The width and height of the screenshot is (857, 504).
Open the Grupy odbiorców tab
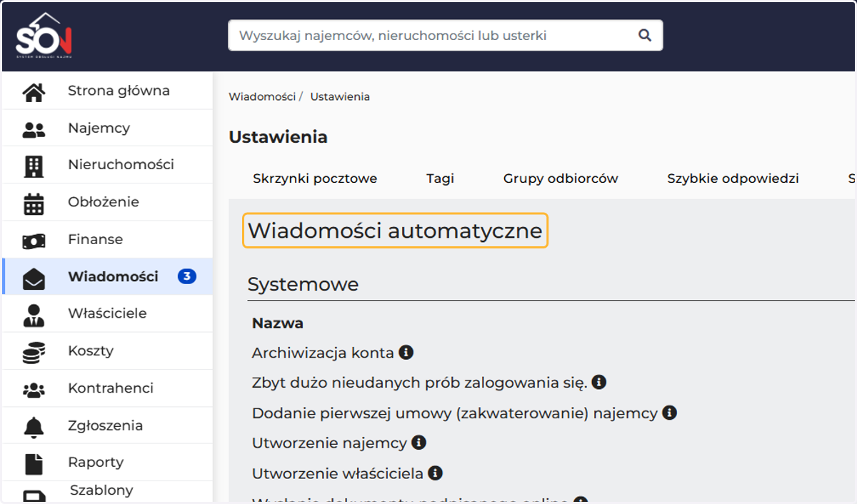point(561,178)
